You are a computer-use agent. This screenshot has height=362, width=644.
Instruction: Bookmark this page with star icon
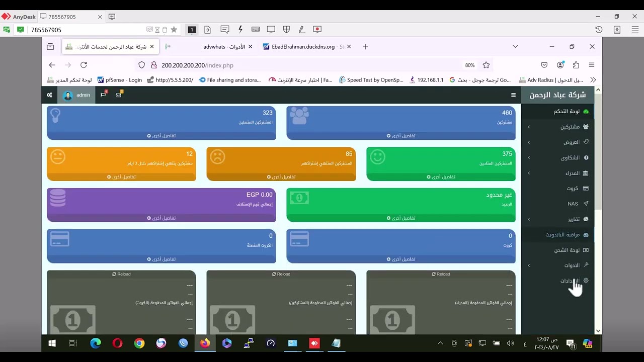(486, 65)
